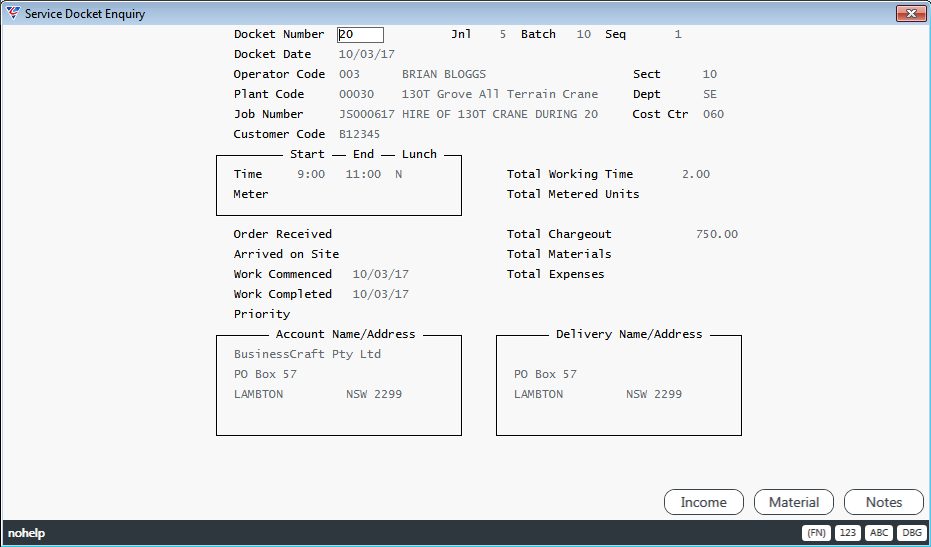The height and width of the screenshot is (547, 931).
Task: Click the end time 11:00
Action: [363, 174]
